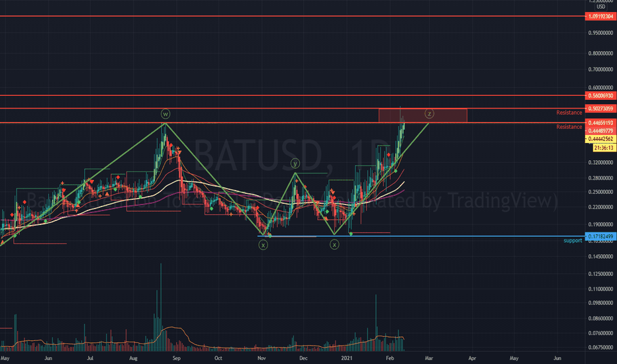Click the 'Mar' label on time axis
This screenshot has height=364, width=617.
pos(428,358)
